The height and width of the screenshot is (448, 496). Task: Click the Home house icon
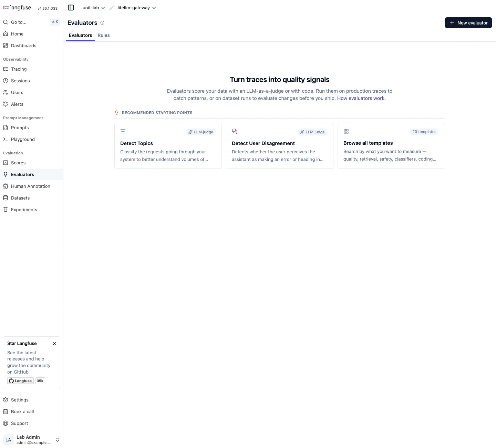point(6,34)
